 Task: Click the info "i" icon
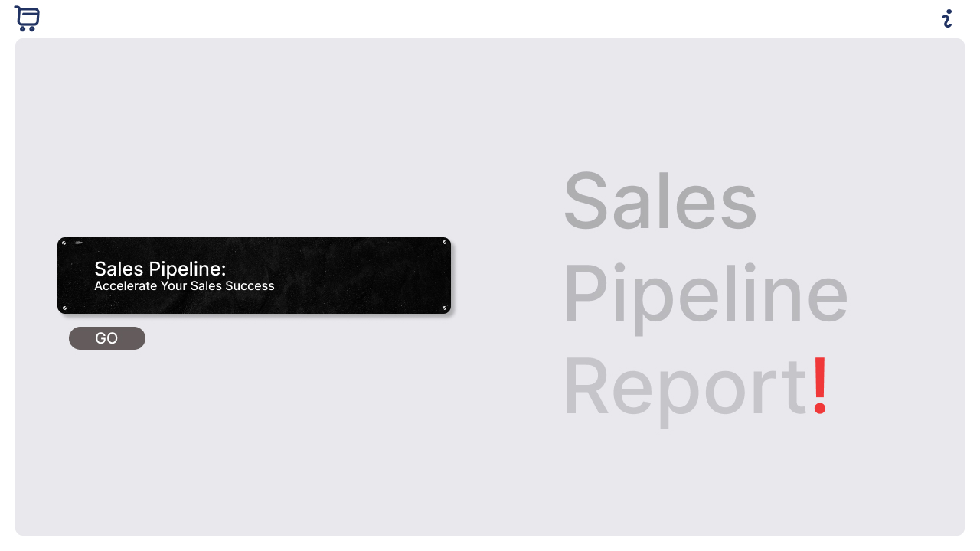(x=947, y=19)
